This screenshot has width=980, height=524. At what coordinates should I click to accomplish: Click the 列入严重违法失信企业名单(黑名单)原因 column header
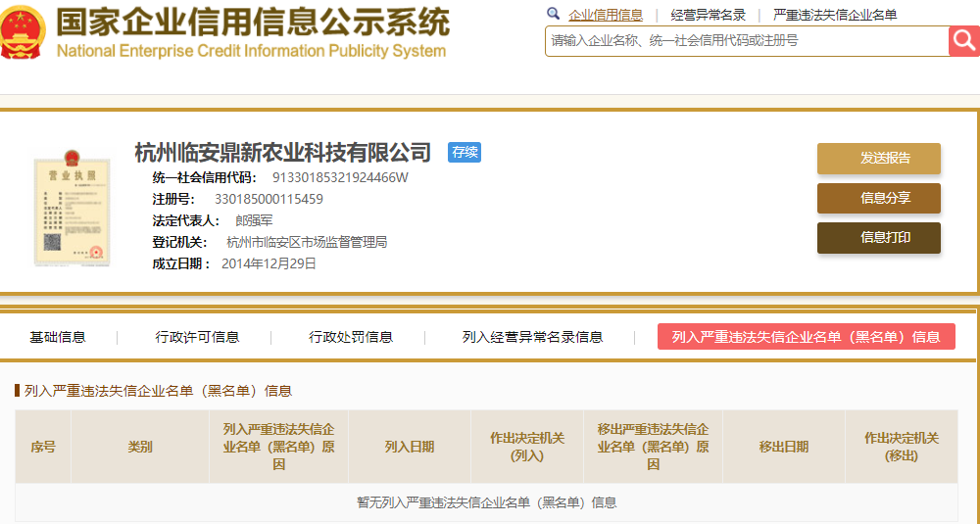coord(278,448)
